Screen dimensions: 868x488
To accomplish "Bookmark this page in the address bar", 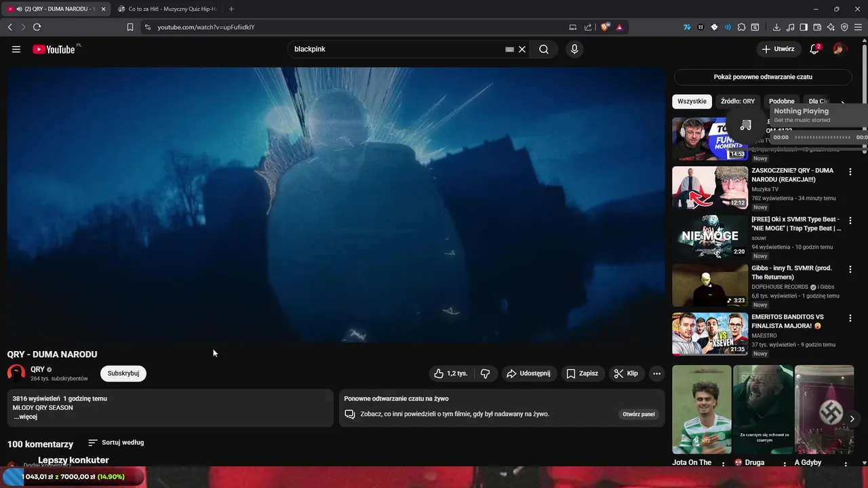I will point(130,27).
